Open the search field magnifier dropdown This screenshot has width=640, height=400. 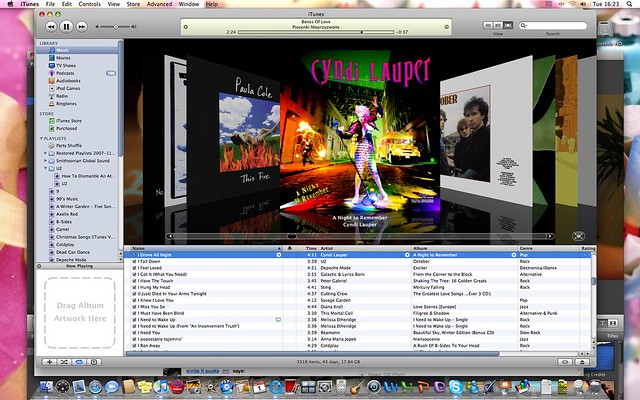click(x=524, y=25)
